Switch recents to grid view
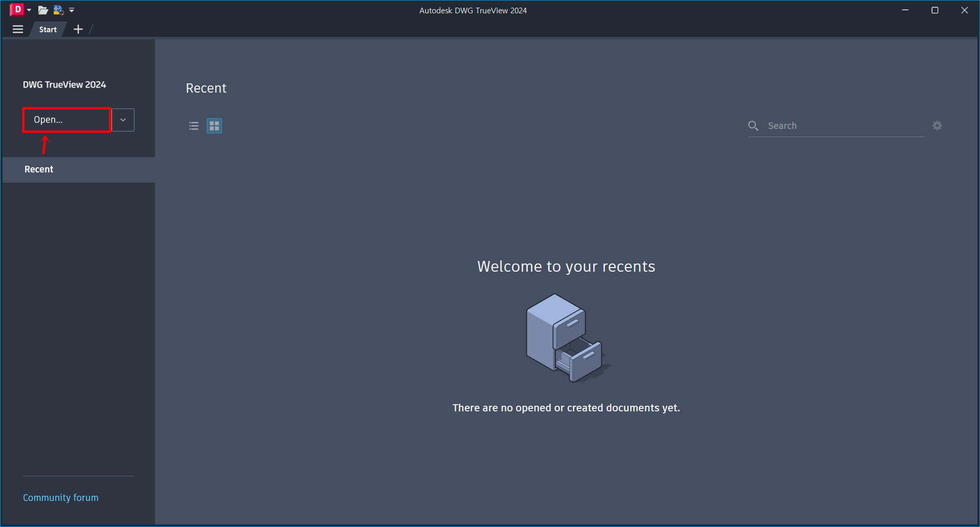Image resolution: width=980 pixels, height=527 pixels. [x=214, y=126]
